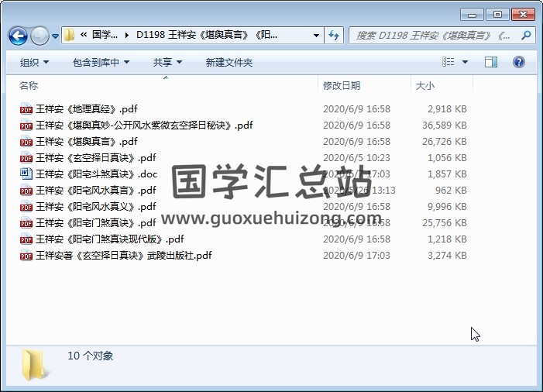The image size is (543, 392).
Task: Click 10 个对象 status text
Action: coord(90,356)
